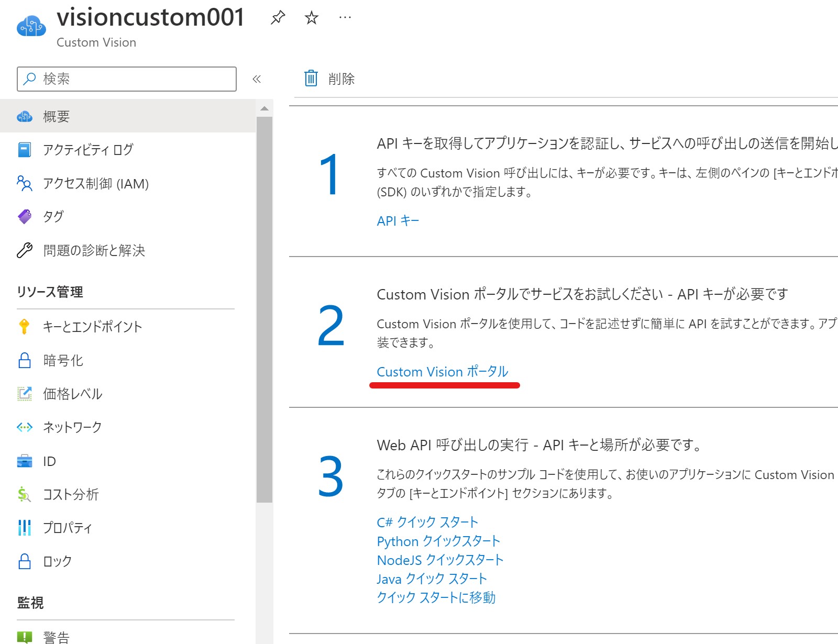Click the 概要 cloud icon
The width and height of the screenshot is (838, 644).
click(25, 116)
